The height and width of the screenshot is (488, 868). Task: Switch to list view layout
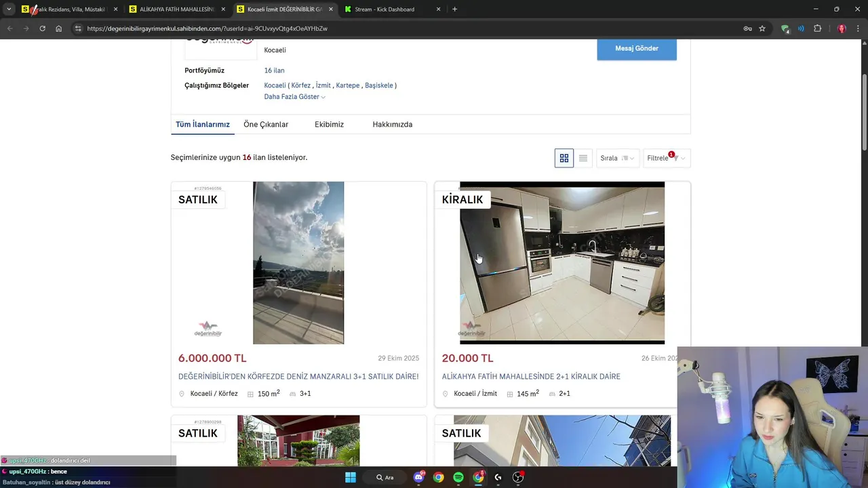click(583, 158)
